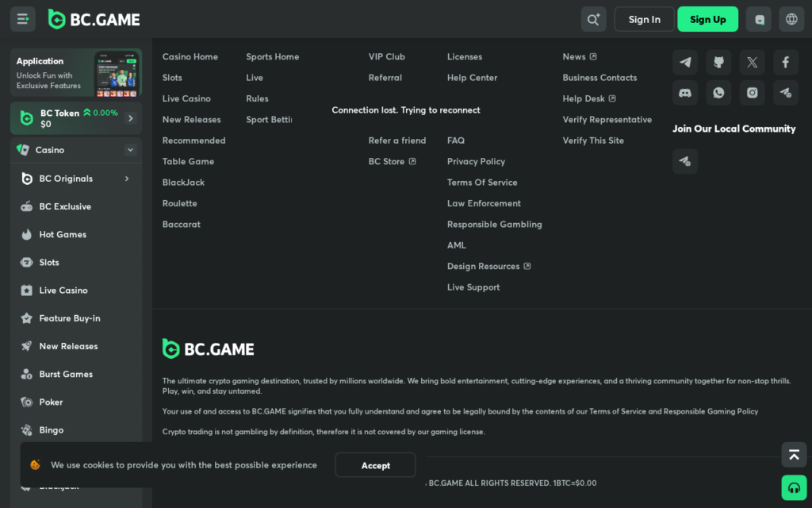Open Verify Representative link
Image resolution: width=812 pixels, height=508 pixels.
607,120
